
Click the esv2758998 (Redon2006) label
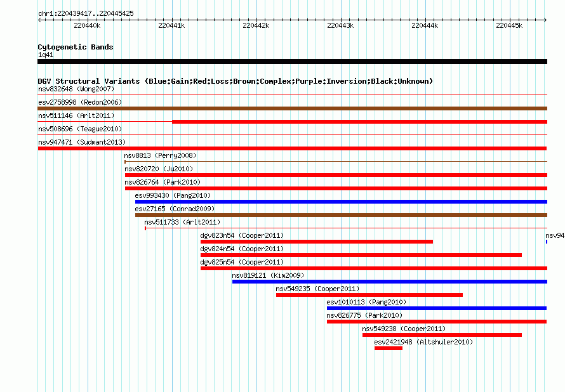(80, 102)
